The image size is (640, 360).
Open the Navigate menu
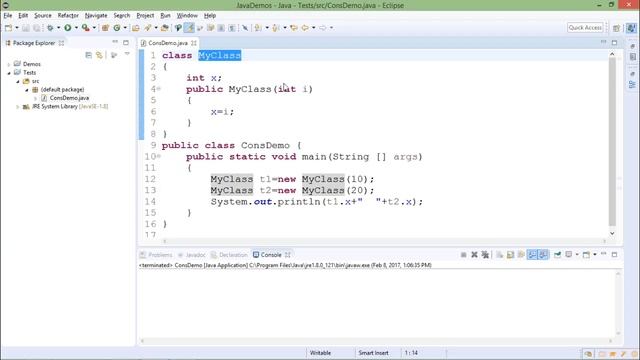[x=96, y=16]
